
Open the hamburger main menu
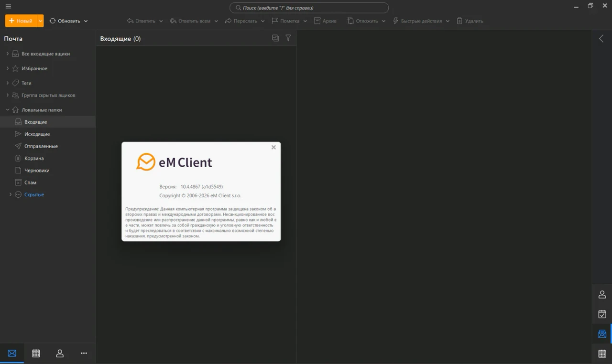coord(8,6)
